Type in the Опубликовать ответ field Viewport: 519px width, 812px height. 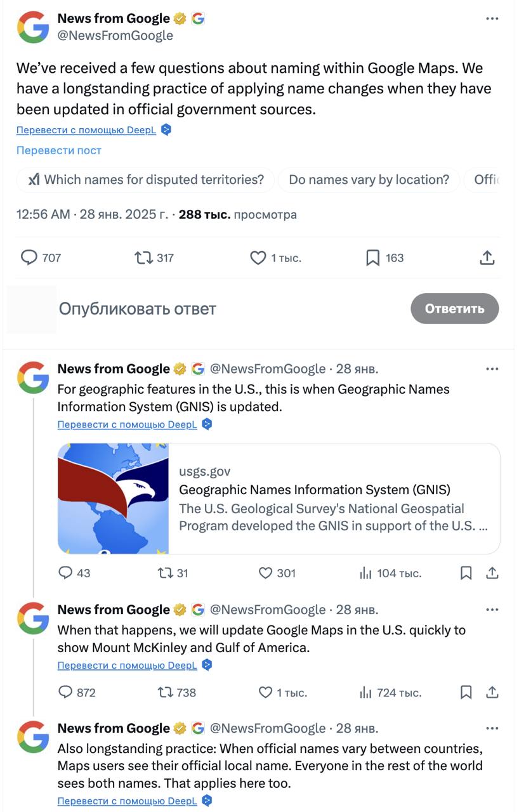coord(222,310)
